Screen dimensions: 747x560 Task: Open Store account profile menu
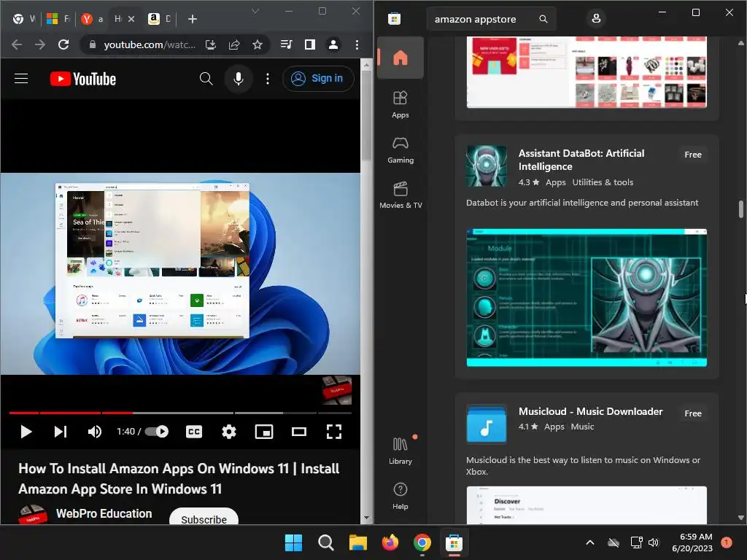pyautogui.click(x=595, y=18)
